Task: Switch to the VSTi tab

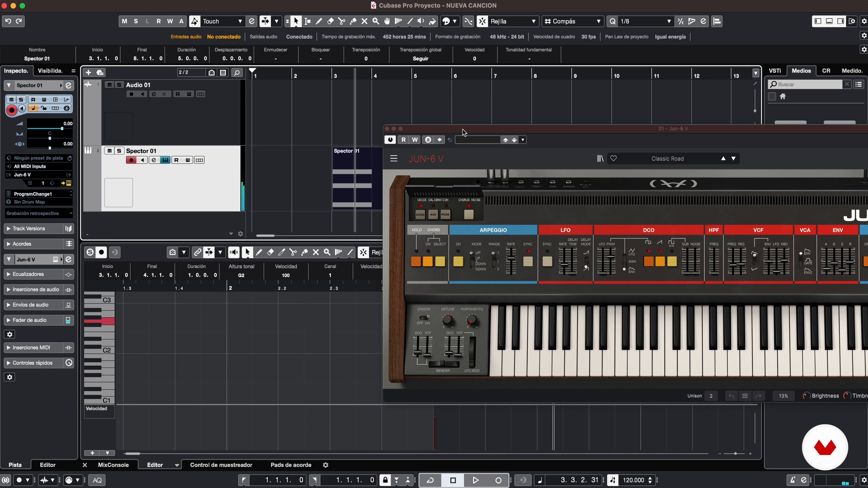Action: pyautogui.click(x=775, y=71)
